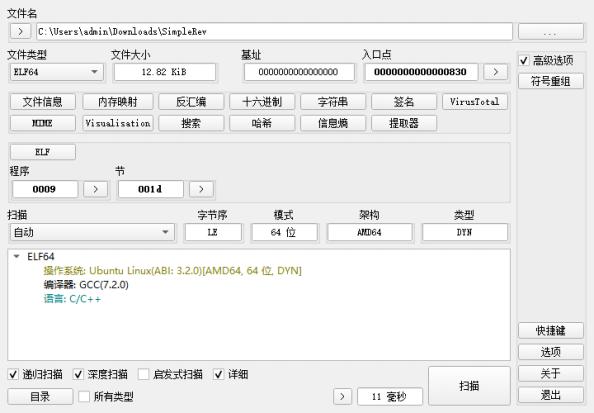The height and width of the screenshot is (413, 594).
Task: Click the arrow button left of file path
Action: [x=20, y=31]
